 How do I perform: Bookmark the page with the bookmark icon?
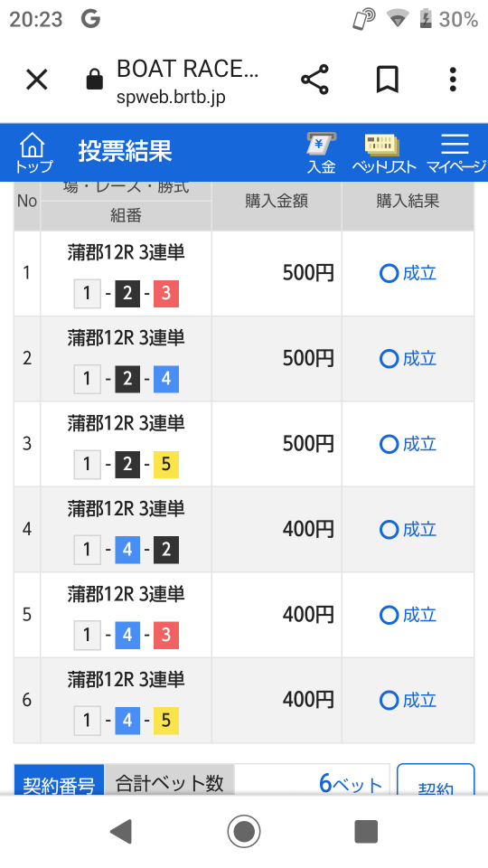pyautogui.click(x=388, y=80)
